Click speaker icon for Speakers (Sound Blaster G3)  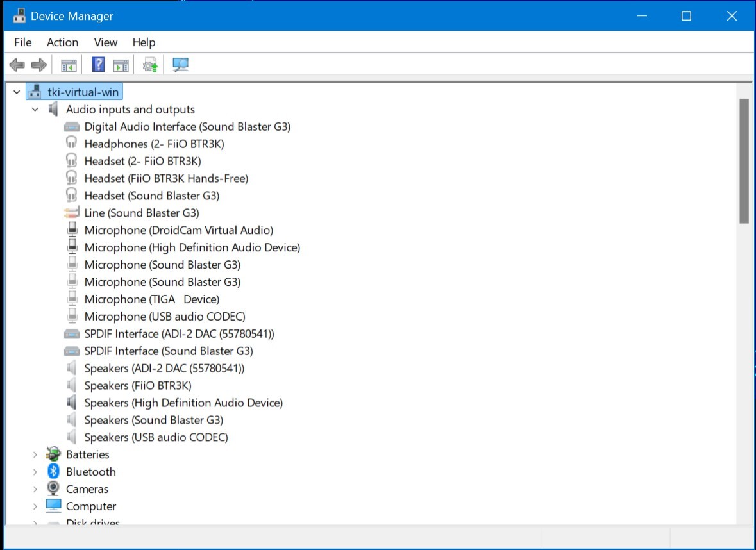point(71,419)
